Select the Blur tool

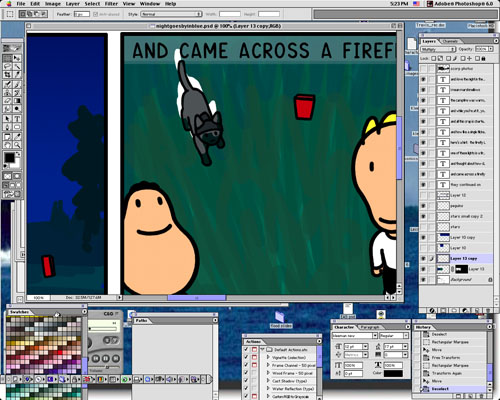7,109
